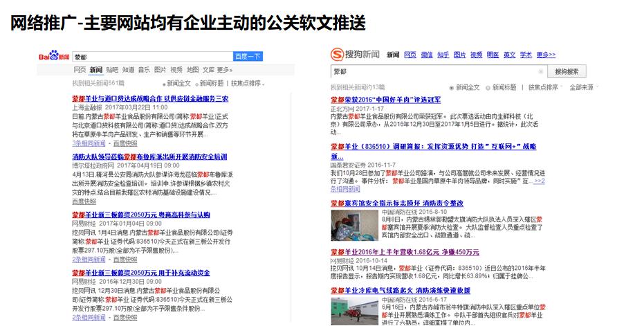Click source line 国泰君安证券 2016-11-7
The image size is (644, 326).
coord(363,165)
